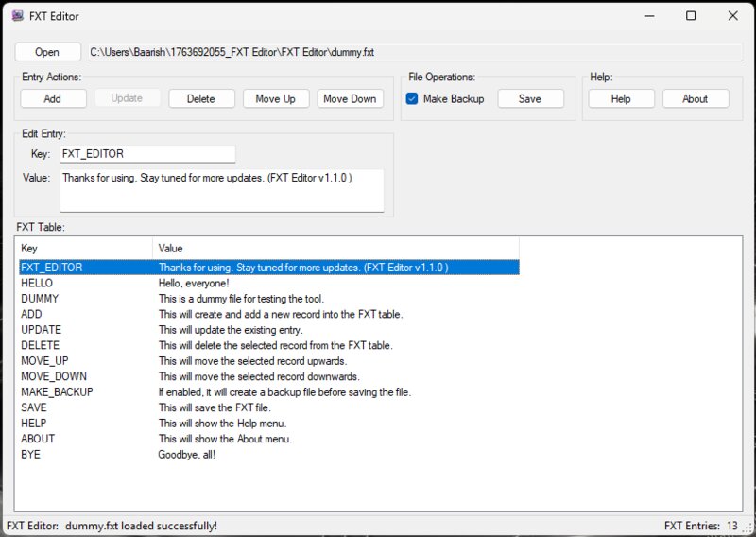Save the FXT file
This screenshot has width=756, height=537.
tap(530, 98)
